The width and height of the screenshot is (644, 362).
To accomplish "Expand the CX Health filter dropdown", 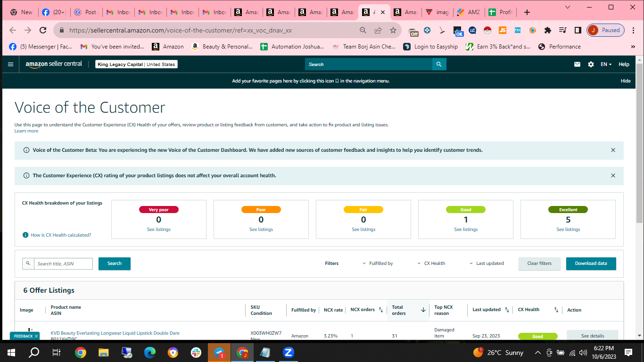I will pyautogui.click(x=431, y=263).
